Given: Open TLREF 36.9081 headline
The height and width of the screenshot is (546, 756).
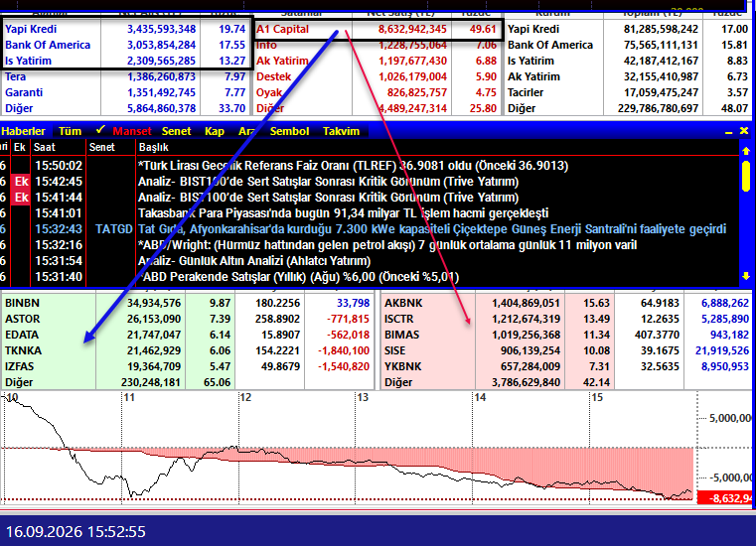Looking at the screenshot, I should coord(353,166).
